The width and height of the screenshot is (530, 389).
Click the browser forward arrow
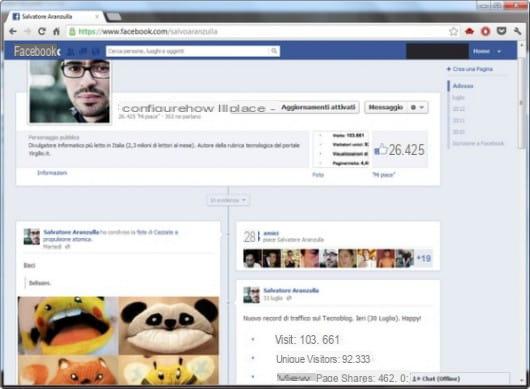click(x=27, y=31)
